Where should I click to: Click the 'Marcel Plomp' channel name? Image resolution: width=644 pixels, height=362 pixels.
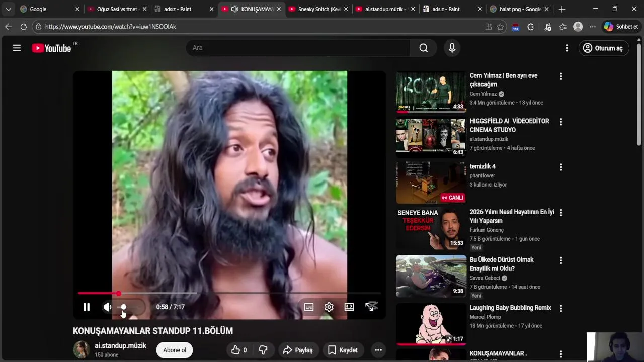tap(486, 317)
